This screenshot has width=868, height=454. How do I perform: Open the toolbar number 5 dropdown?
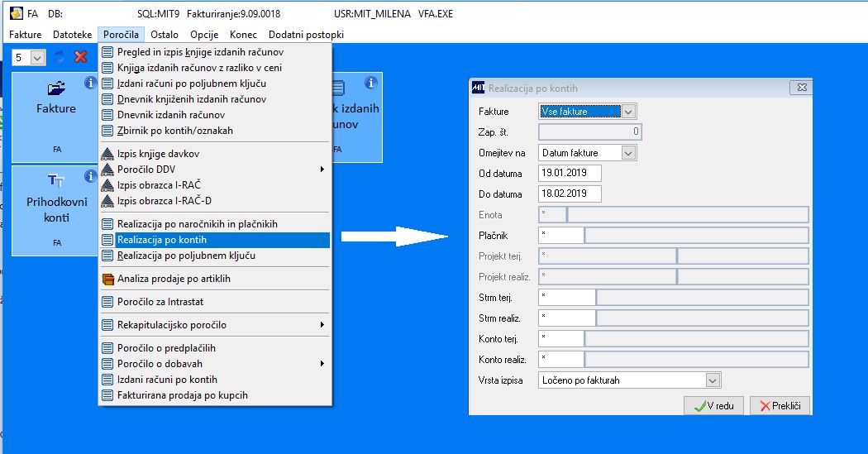pyautogui.click(x=38, y=58)
